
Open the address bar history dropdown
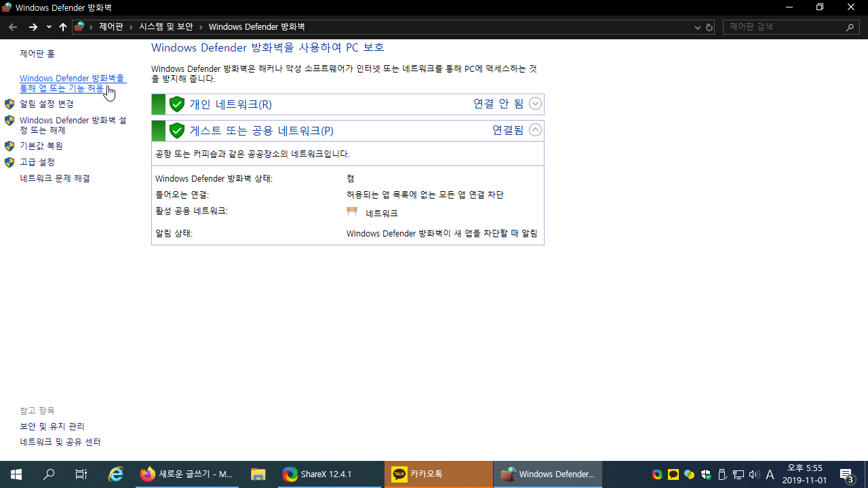698,27
